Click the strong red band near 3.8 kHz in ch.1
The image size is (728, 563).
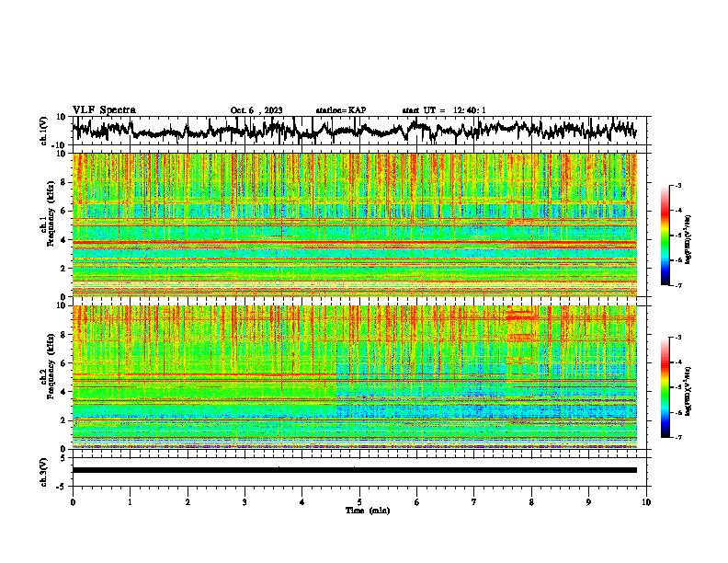click(355, 243)
